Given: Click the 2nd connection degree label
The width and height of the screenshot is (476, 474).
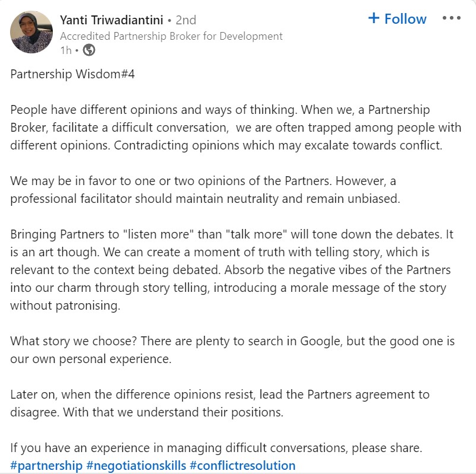Looking at the screenshot, I should point(186,20).
